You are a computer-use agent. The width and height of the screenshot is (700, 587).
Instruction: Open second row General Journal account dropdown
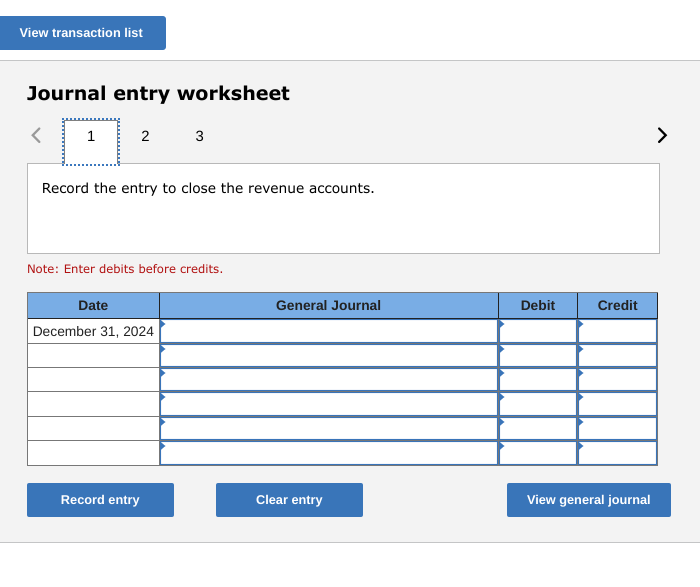click(x=329, y=356)
